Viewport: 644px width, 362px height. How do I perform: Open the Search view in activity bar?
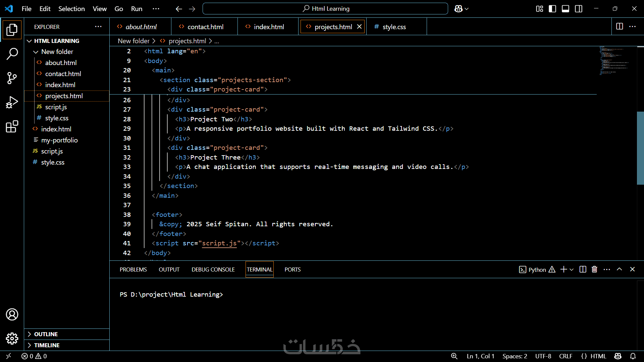12,54
